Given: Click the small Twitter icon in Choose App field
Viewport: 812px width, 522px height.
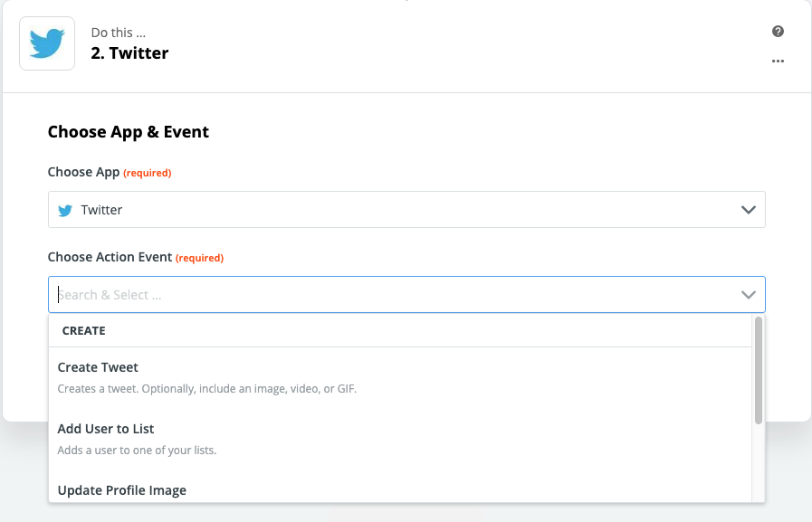Looking at the screenshot, I should [65, 210].
